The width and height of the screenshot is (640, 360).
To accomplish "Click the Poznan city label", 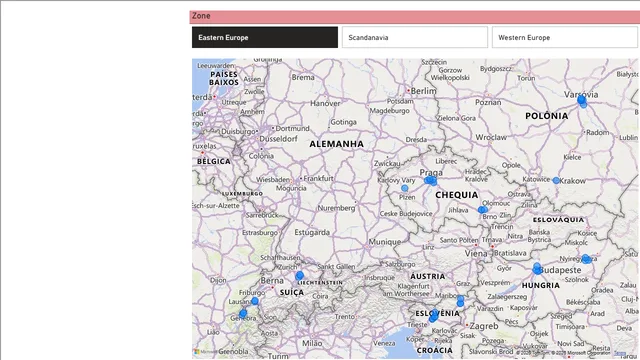I will click(x=488, y=102).
